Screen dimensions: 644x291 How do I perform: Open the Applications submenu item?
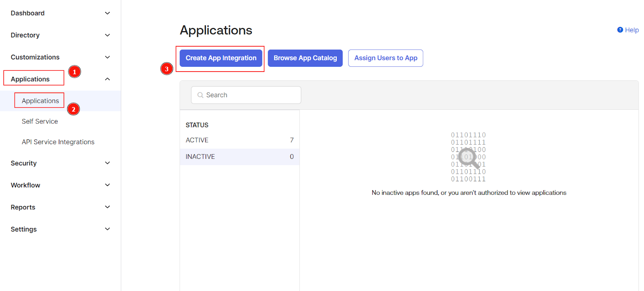point(40,101)
